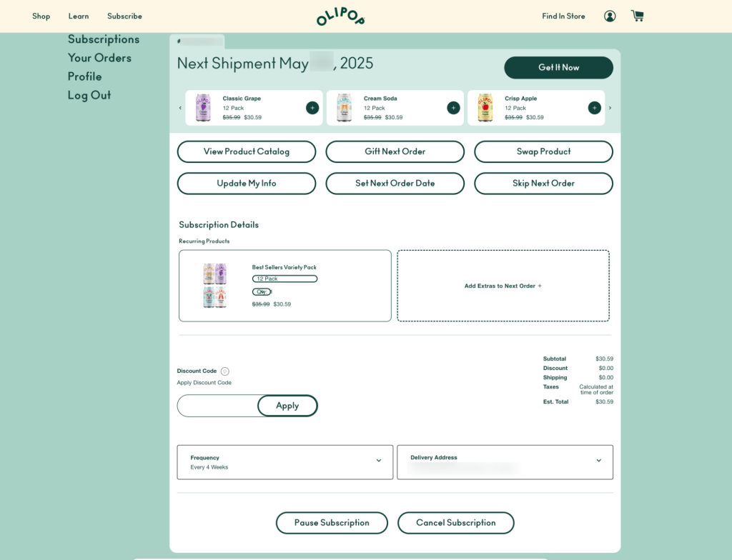Viewport: 732px width, 560px height.
Task: Open the 12 Pack size selector
Action: tap(285, 279)
